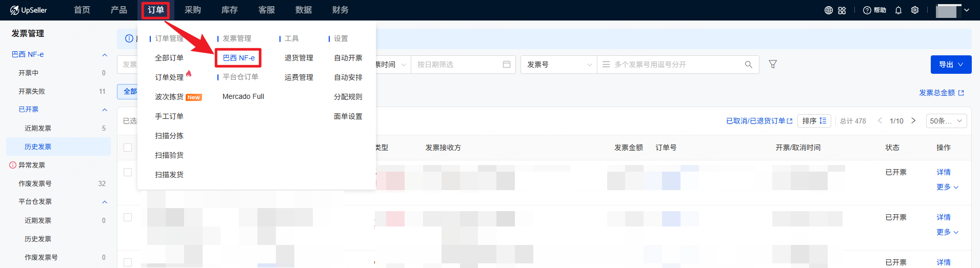Click the notification bell icon
The height and width of the screenshot is (268, 980).
click(x=898, y=10)
